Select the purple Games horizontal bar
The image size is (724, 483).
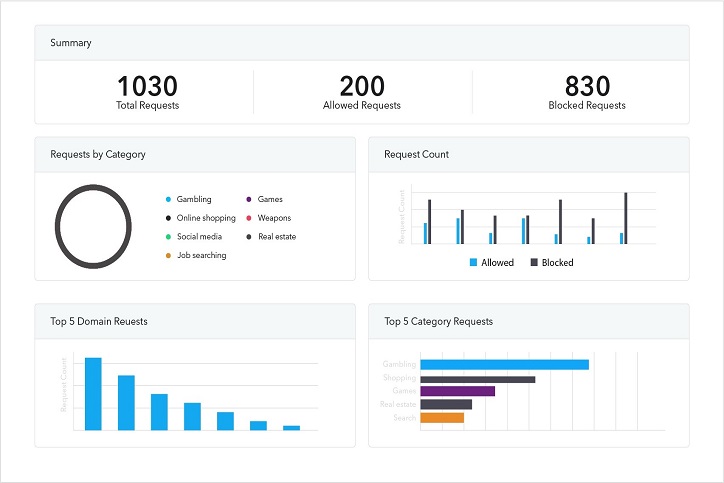(457, 391)
